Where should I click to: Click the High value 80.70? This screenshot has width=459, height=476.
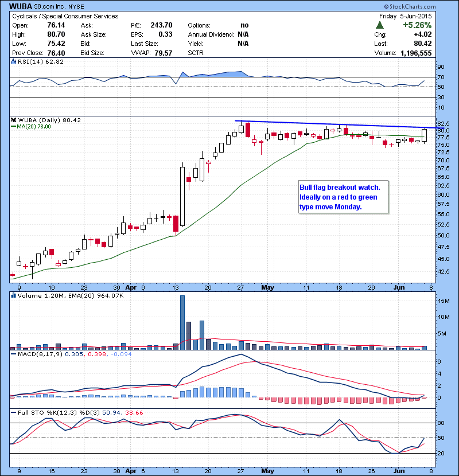56,34
